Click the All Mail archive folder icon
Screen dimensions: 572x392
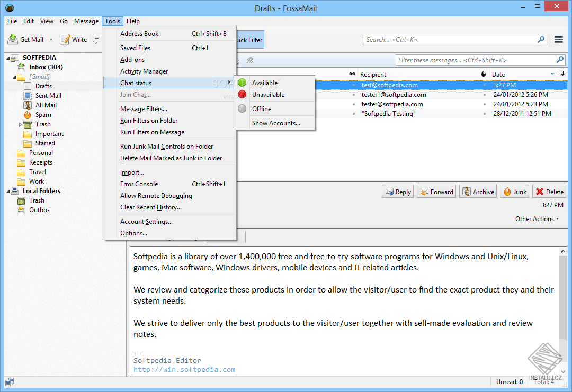pos(28,105)
